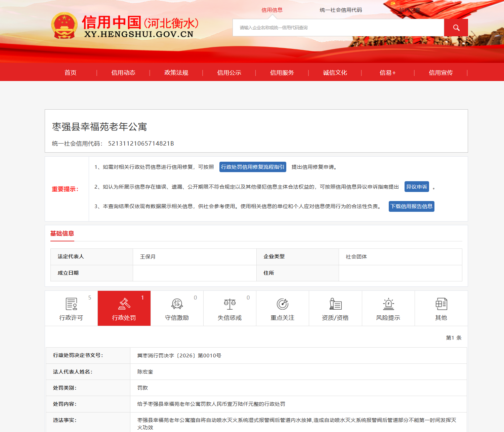
Task: Click the red search magnifier button
Action: coord(456,28)
